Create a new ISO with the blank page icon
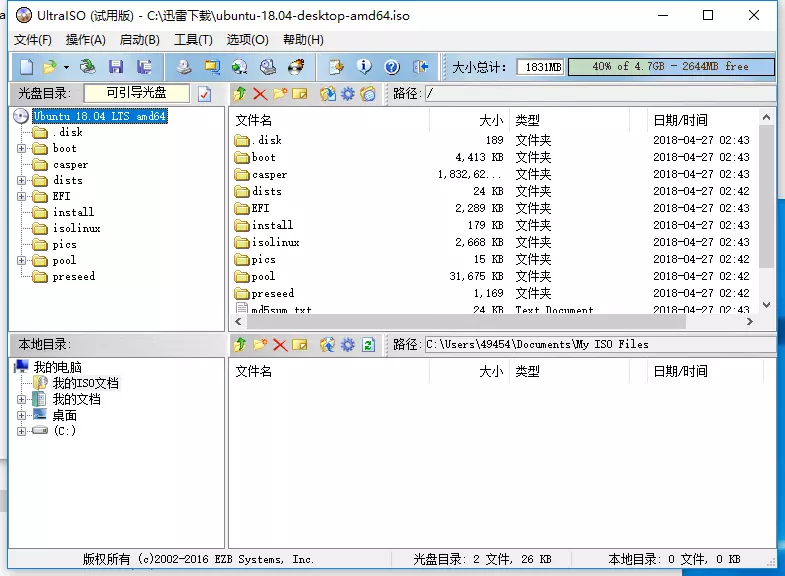785x576 pixels. coord(27,67)
